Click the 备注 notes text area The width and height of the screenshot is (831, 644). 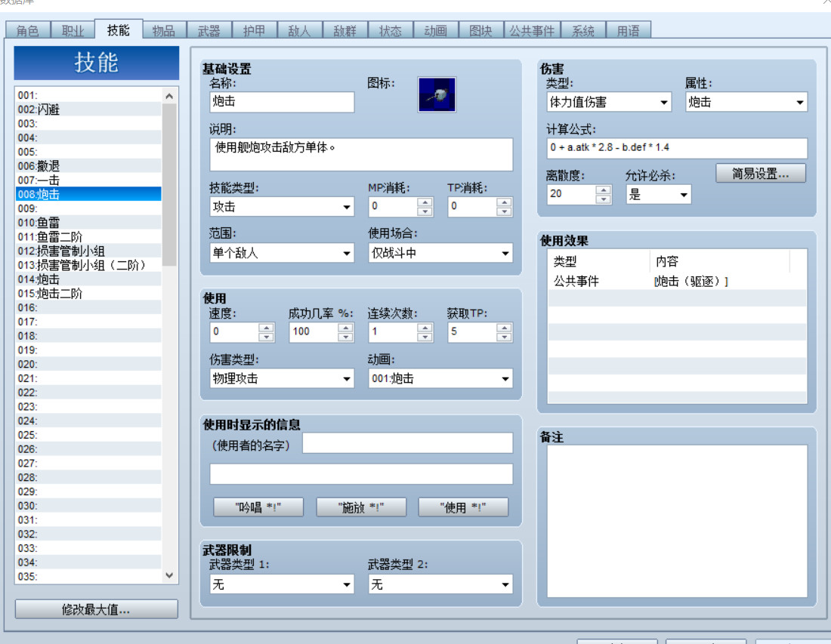coord(677,521)
